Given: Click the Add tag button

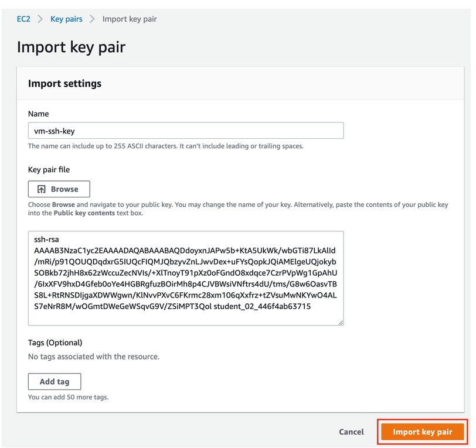Looking at the screenshot, I should [55, 382].
